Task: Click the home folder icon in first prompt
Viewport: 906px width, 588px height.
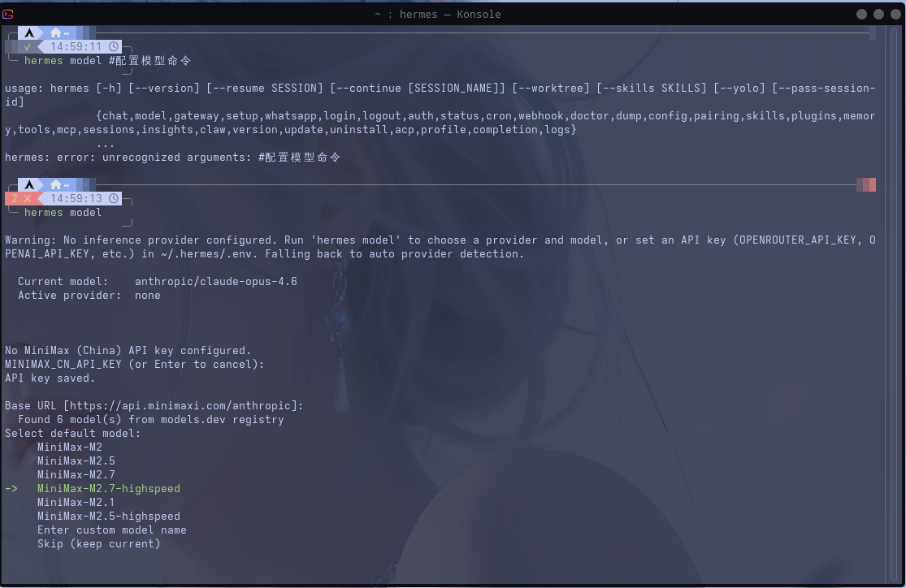Action: pos(55,33)
